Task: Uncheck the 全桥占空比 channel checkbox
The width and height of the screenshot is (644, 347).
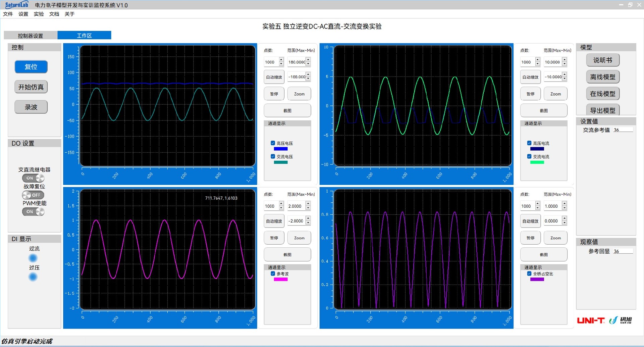Action: click(x=529, y=274)
